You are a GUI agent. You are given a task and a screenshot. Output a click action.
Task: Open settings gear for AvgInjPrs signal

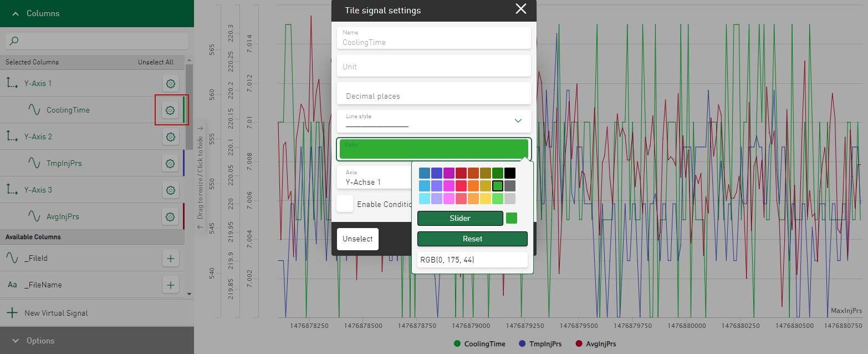(x=171, y=217)
